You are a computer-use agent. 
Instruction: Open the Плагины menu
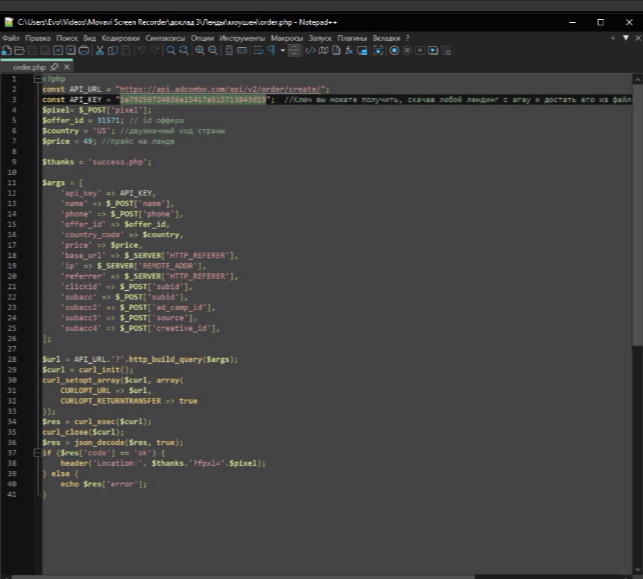[352, 37]
